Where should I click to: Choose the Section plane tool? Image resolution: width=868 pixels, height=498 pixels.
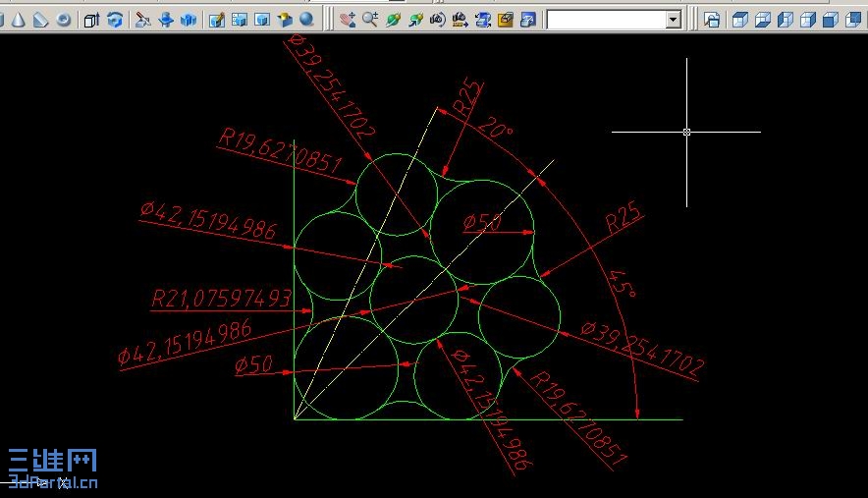[166, 20]
